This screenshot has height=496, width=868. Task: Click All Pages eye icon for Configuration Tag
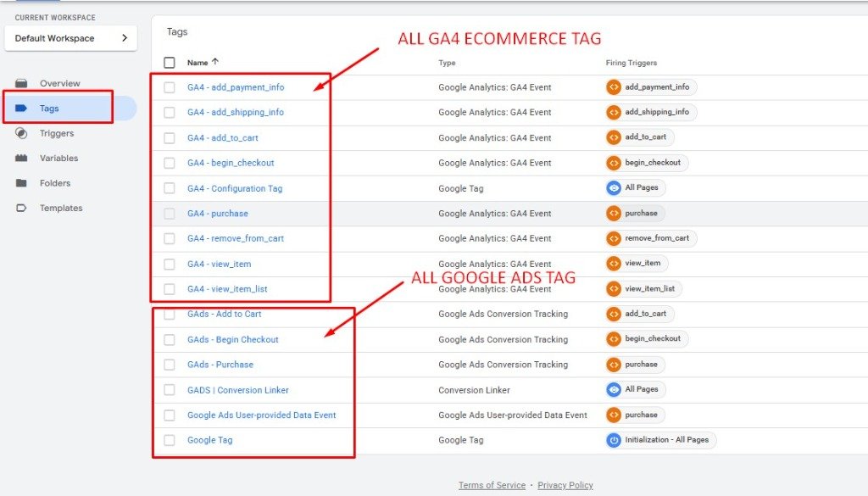coord(614,188)
